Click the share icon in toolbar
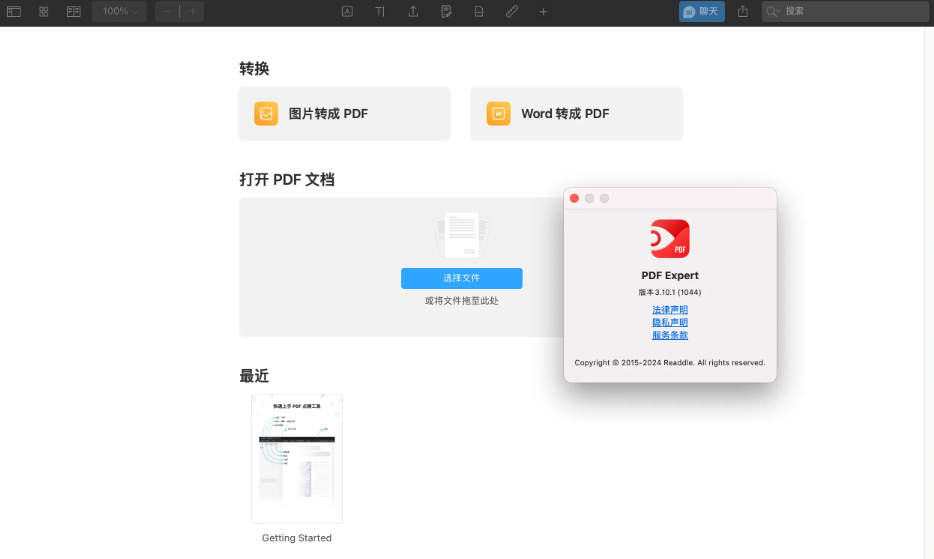This screenshot has height=559, width=934. point(743,11)
